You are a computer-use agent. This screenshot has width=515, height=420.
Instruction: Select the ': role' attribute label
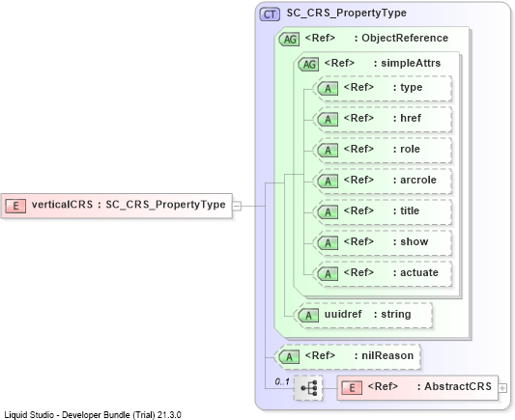click(407, 149)
